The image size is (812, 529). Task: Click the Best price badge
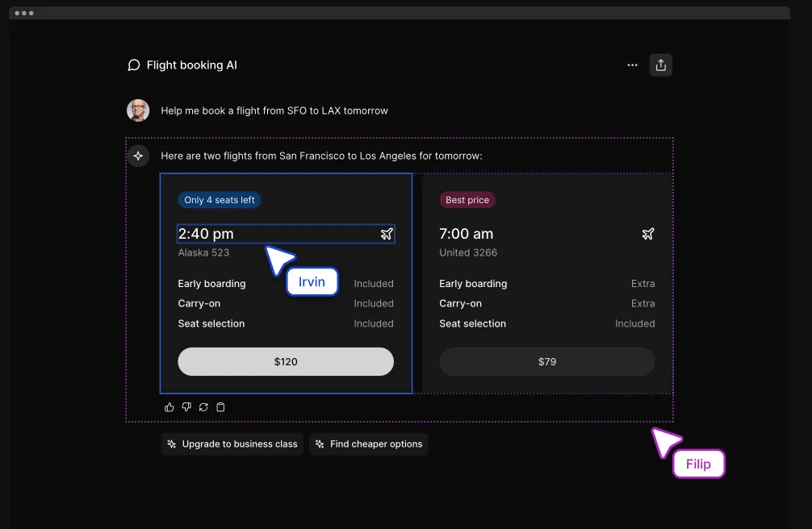click(x=467, y=200)
